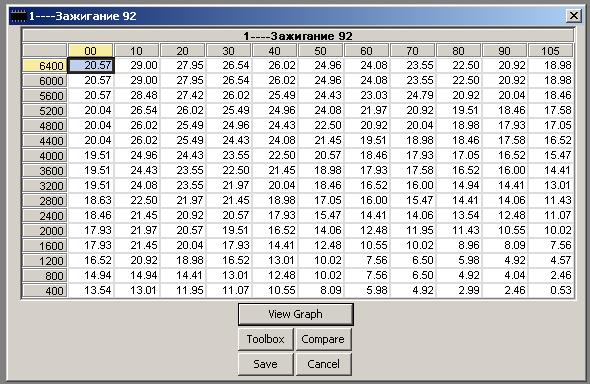The image size is (590, 384).
Task: Select row header 4400
Action: click(x=45, y=141)
